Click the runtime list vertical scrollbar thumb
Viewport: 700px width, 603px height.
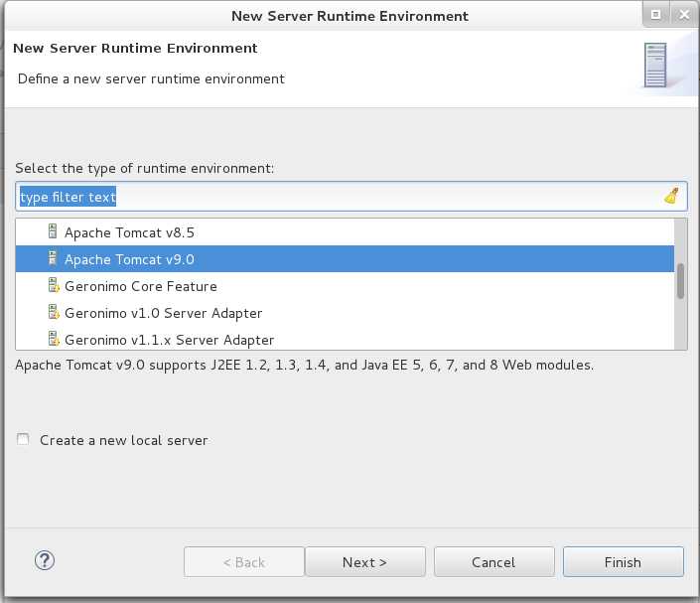click(680, 281)
